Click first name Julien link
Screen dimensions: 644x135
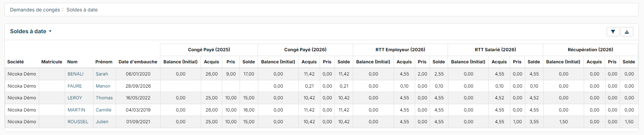tap(102, 121)
